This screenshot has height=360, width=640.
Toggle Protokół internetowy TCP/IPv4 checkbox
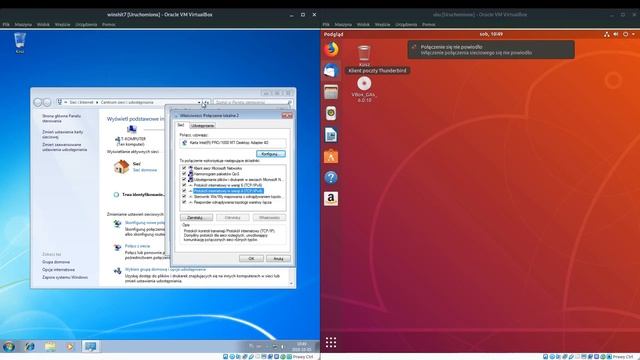[184, 191]
